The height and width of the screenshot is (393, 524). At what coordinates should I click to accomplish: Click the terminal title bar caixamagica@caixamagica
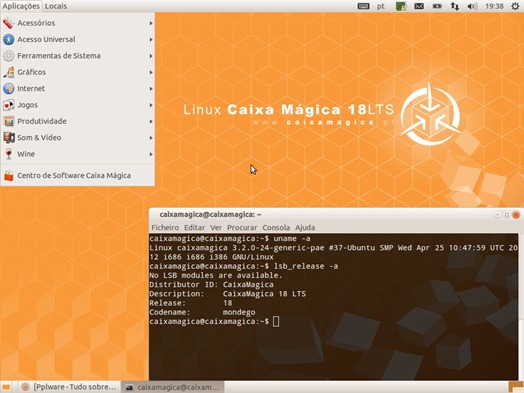(210, 215)
